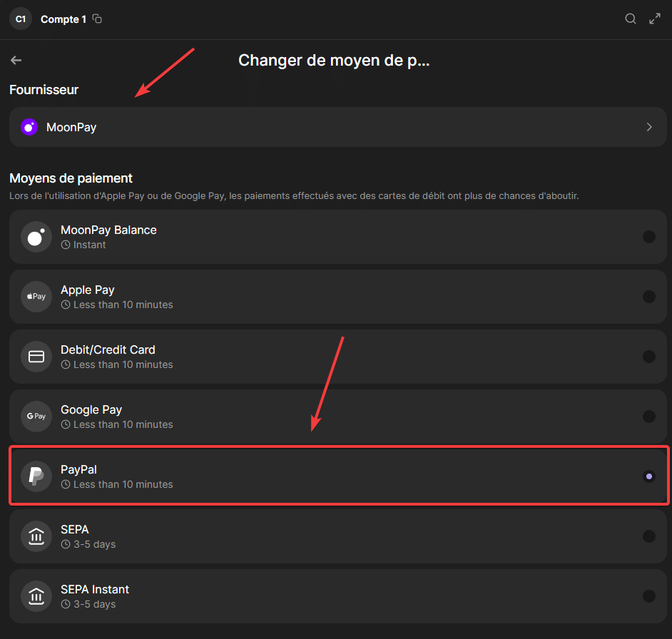Click the PayPal logo icon
The image size is (672, 639).
point(36,476)
